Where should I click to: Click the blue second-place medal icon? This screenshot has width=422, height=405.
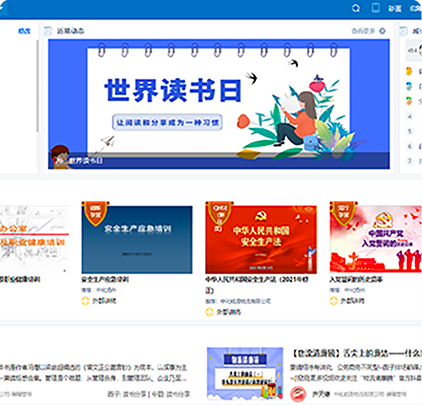(x=409, y=86)
